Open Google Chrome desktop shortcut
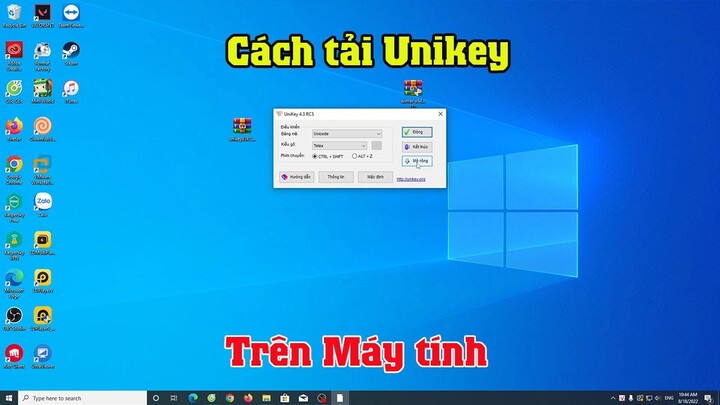The height and width of the screenshot is (405, 720). [x=14, y=170]
